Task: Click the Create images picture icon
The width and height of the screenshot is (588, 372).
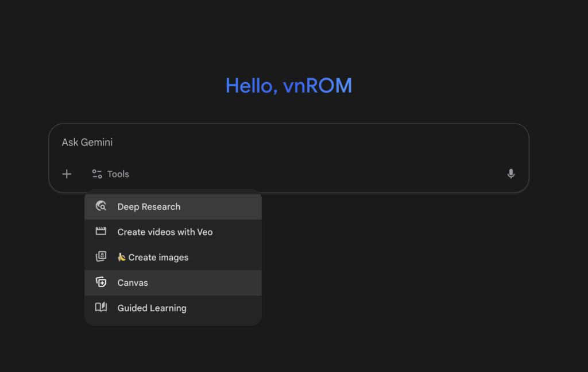Action: tap(101, 256)
